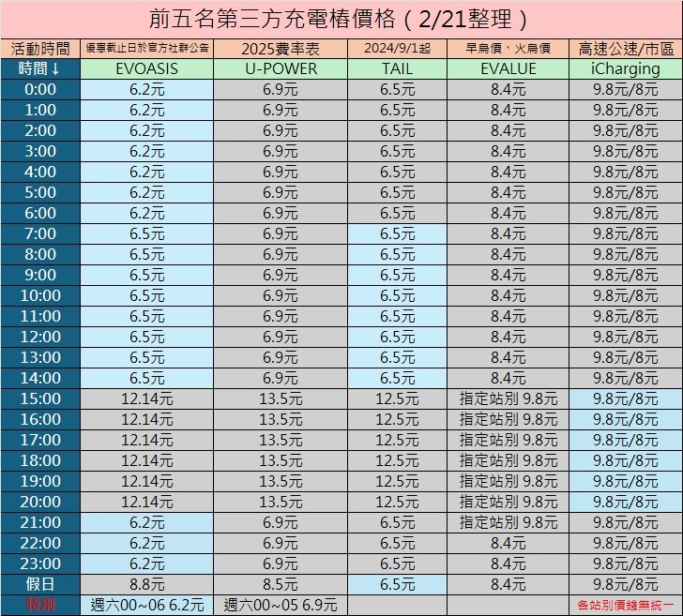Select EVOASIS holiday price 8.8元
683x616 pixels.
click(146, 584)
